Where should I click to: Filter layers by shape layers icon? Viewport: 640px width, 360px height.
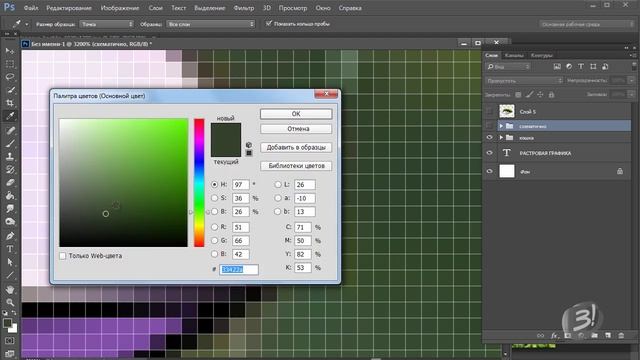593,67
